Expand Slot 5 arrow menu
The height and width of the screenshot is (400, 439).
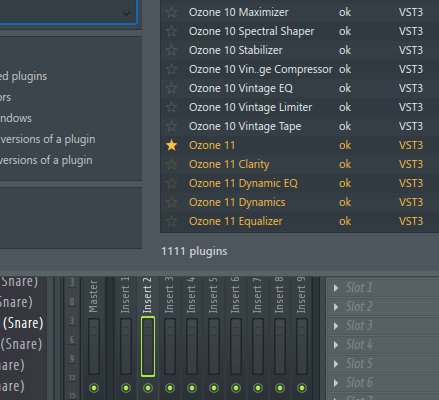[x=336, y=364]
